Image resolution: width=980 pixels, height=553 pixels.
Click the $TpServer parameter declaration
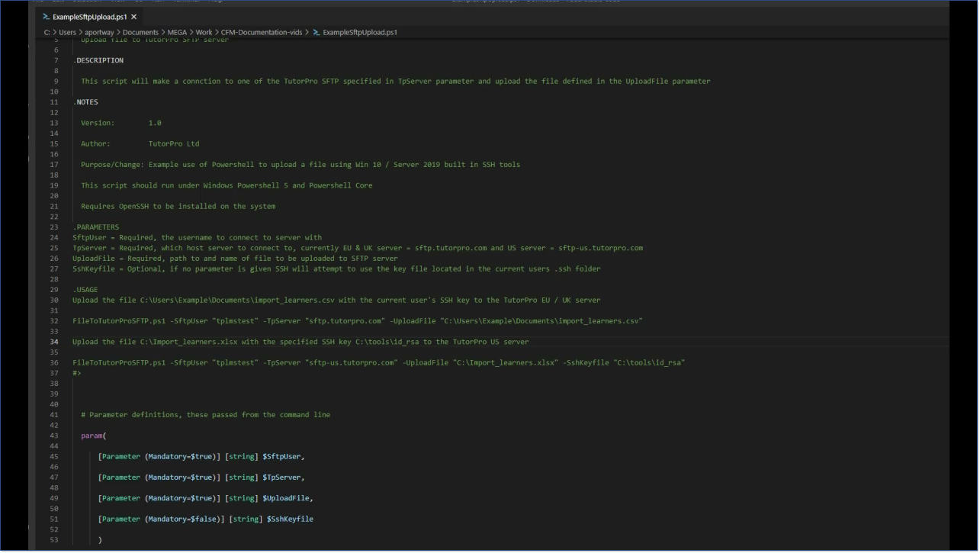click(201, 477)
